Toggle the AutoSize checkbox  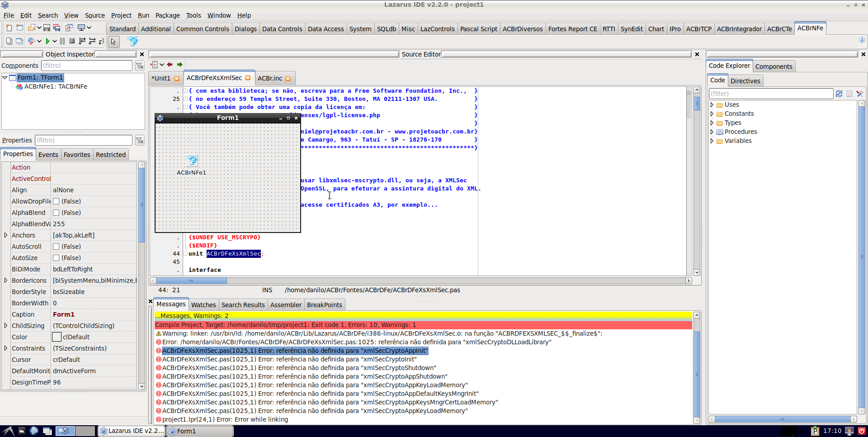point(56,258)
